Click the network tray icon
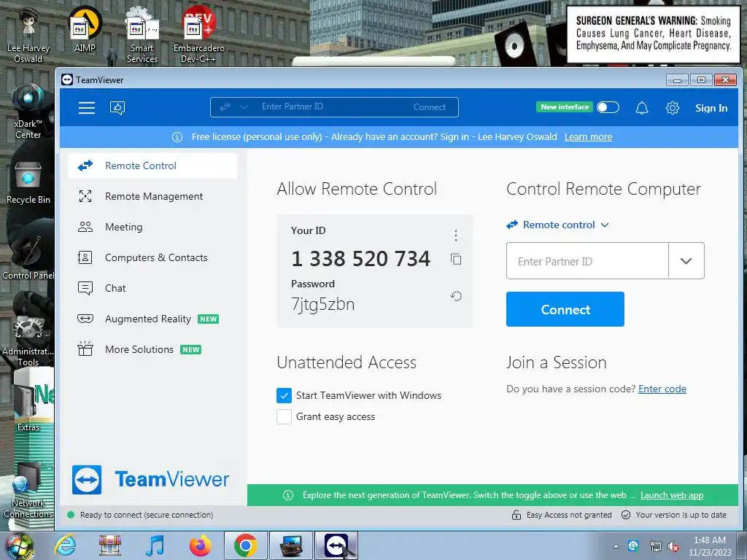747x560 pixels. (x=655, y=547)
